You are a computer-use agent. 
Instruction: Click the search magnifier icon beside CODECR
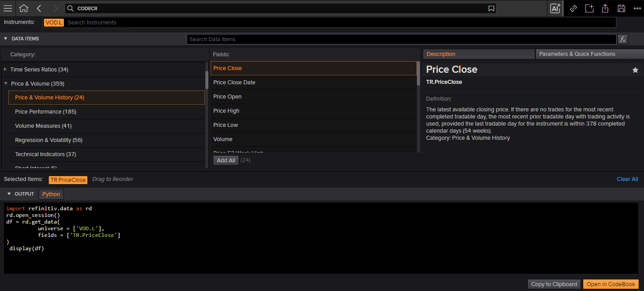pyautogui.click(x=71, y=8)
